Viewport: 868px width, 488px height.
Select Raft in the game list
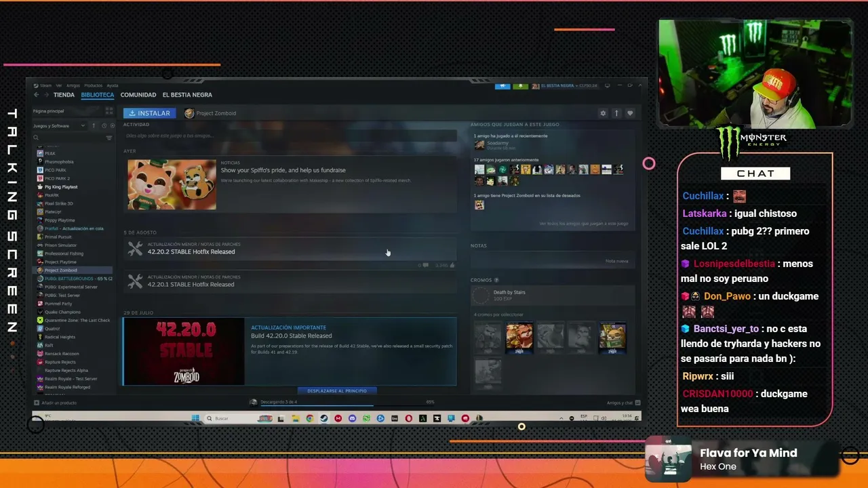tap(49, 345)
